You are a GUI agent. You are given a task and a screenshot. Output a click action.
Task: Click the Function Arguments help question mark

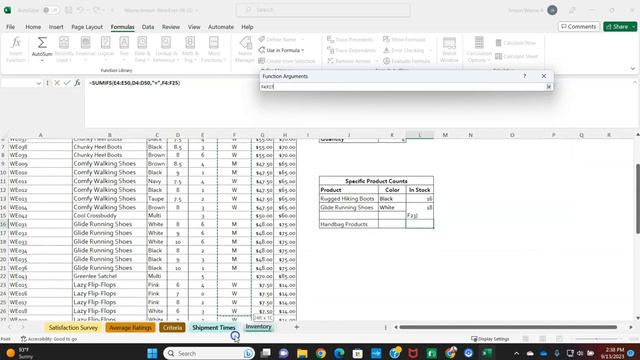[x=525, y=76]
